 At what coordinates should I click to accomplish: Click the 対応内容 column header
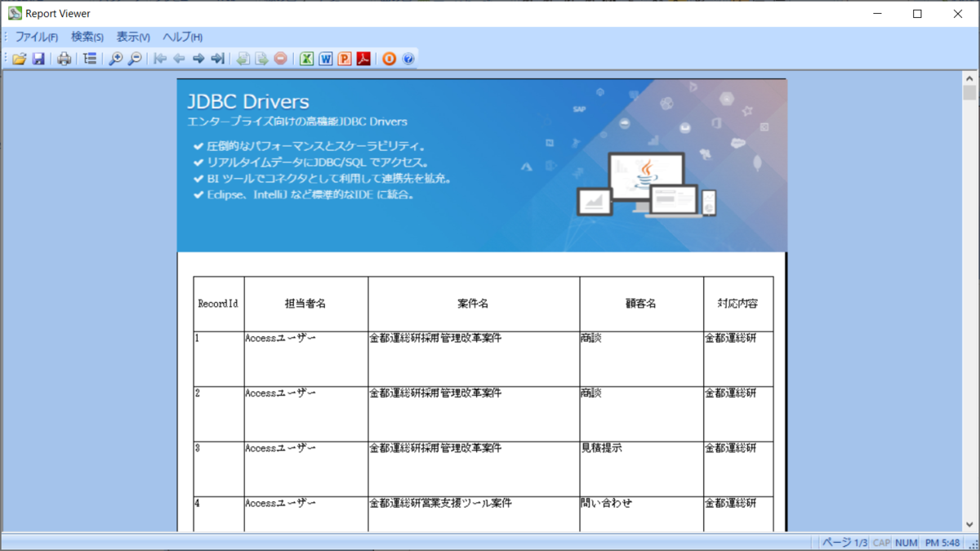(x=738, y=304)
